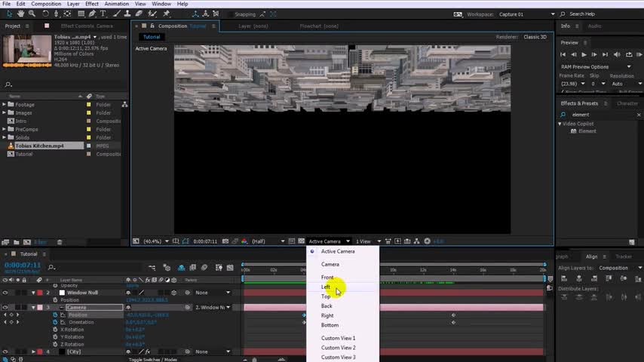
Task: Open the Half resolution dropdown
Action: coord(268,241)
